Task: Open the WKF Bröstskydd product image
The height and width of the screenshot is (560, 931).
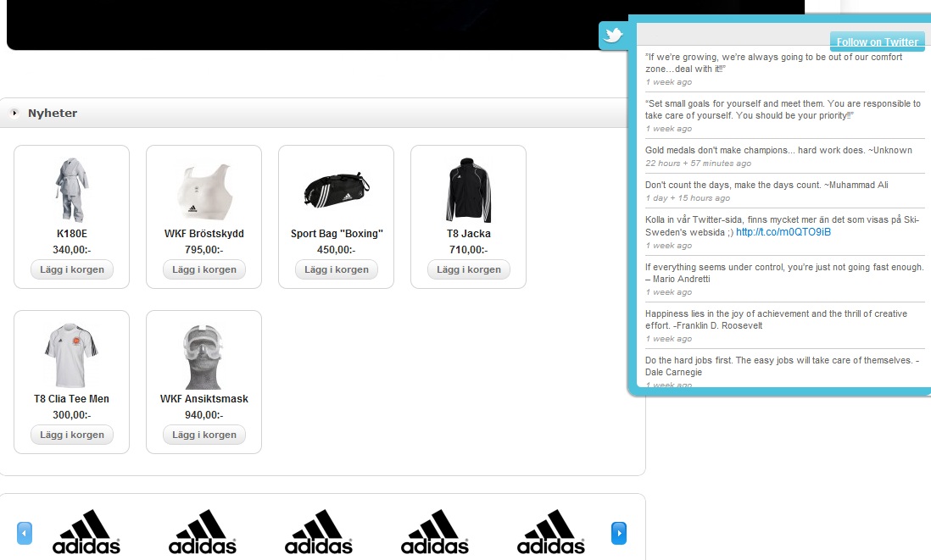Action: [204, 192]
